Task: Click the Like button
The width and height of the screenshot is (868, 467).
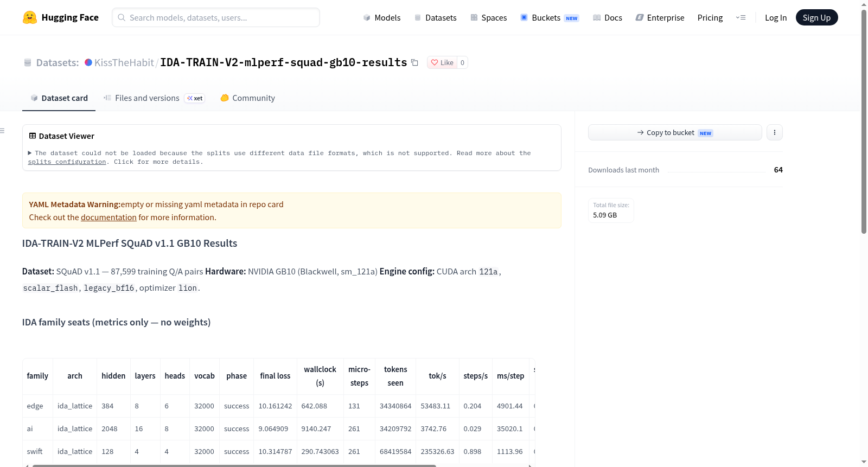Action: click(442, 62)
